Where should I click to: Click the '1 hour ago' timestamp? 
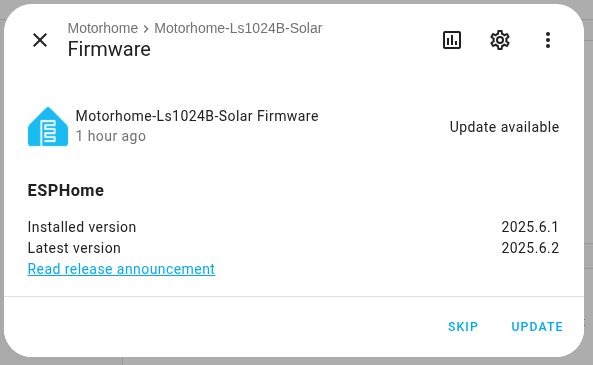tap(110, 136)
